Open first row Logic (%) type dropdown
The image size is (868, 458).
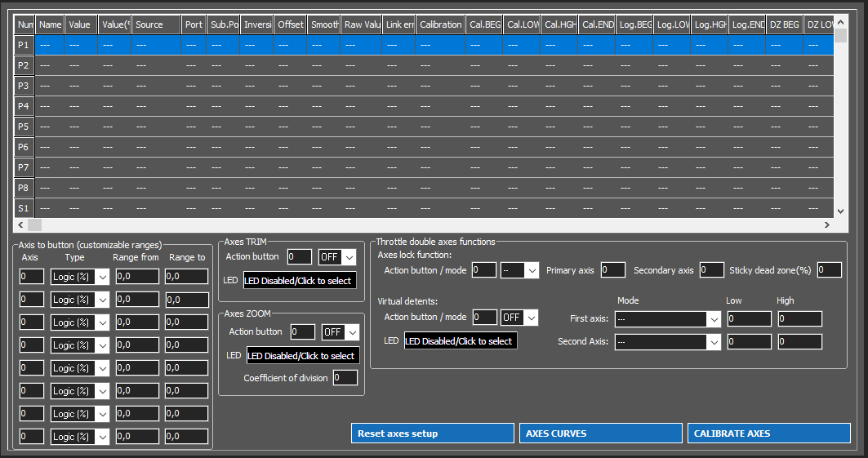pyautogui.click(x=80, y=277)
